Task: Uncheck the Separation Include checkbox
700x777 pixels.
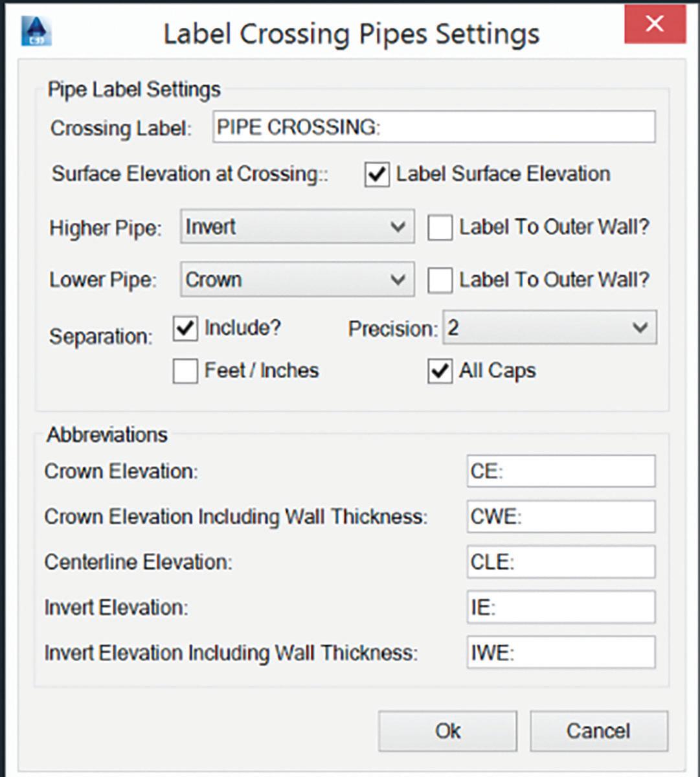Action: click(x=185, y=329)
